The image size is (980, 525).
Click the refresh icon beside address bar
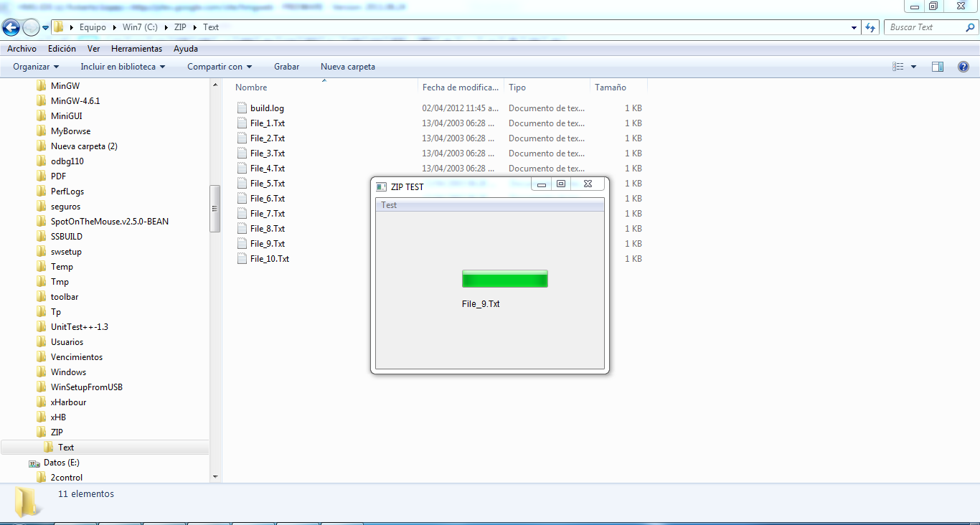coord(870,27)
